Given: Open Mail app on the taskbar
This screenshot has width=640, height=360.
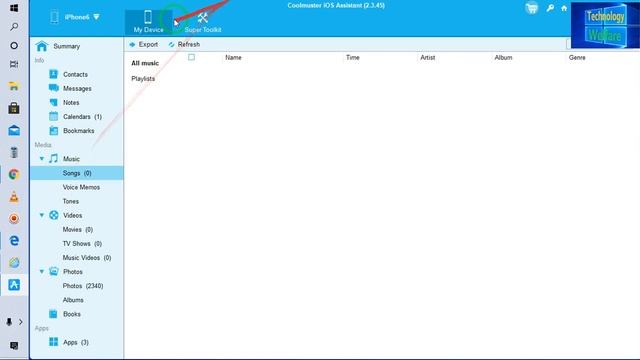Looking at the screenshot, I should click(14, 130).
